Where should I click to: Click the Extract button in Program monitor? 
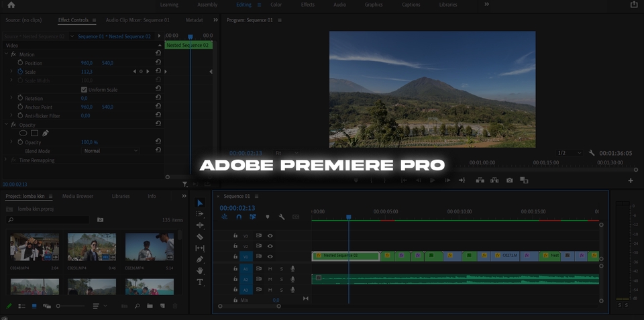(x=494, y=180)
